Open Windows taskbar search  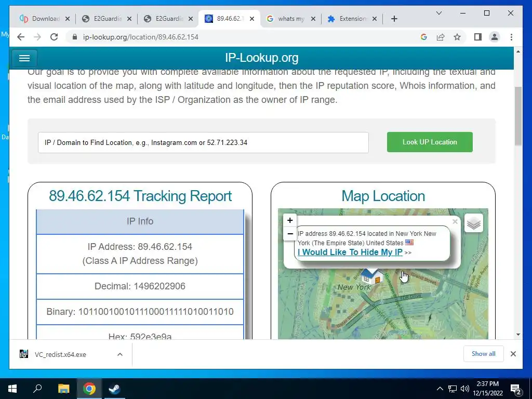tap(37, 389)
